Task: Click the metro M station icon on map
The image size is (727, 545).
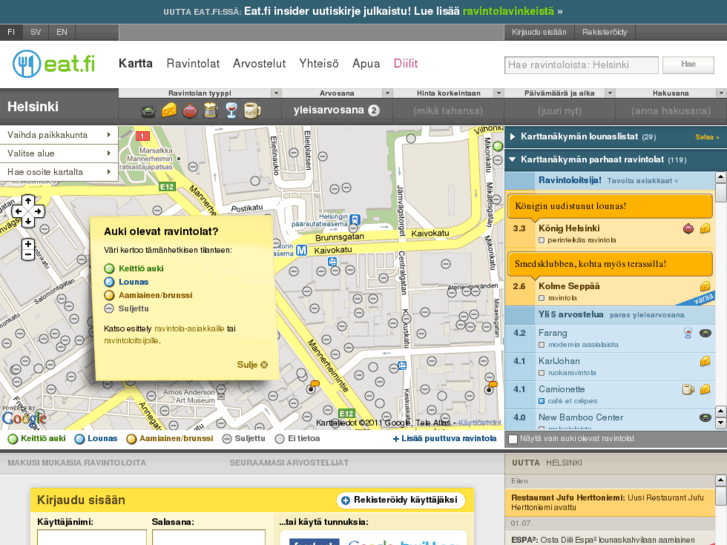Action: pos(301,250)
